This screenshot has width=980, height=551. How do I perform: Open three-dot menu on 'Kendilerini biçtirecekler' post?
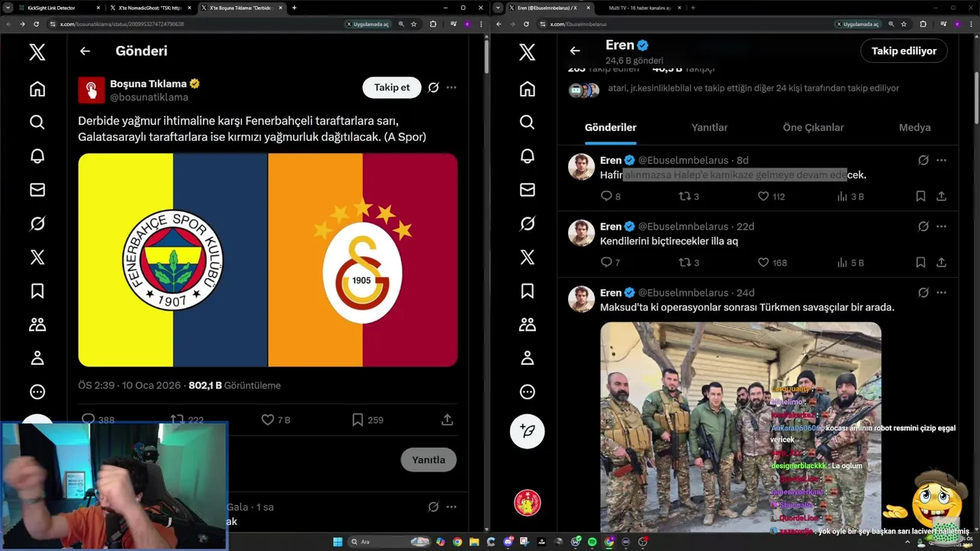[x=942, y=227]
